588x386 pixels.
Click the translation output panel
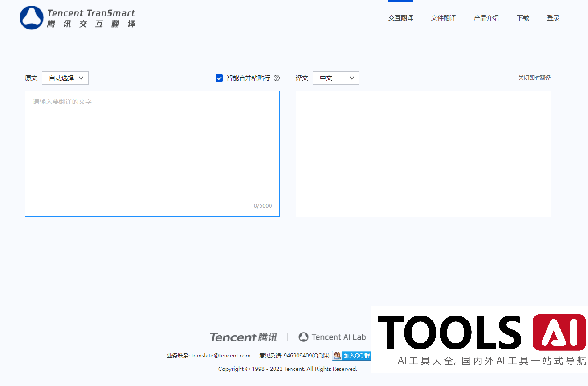[423, 154]
